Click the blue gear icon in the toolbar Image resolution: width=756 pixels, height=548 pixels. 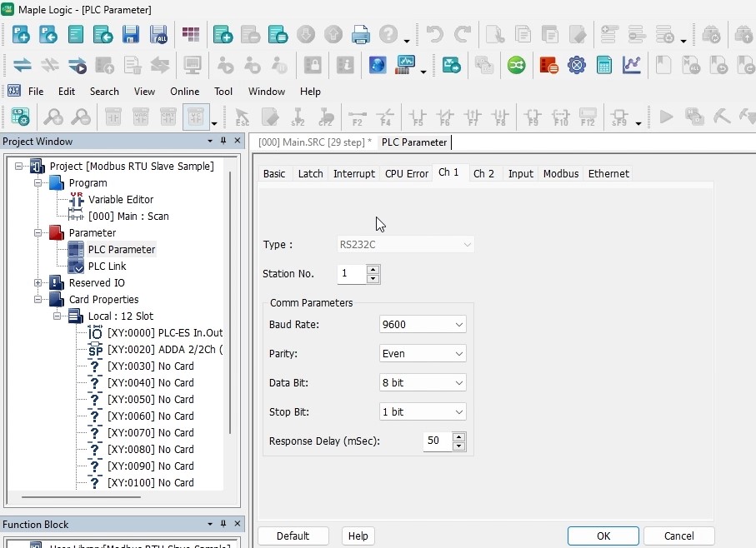tap(577, 65)
